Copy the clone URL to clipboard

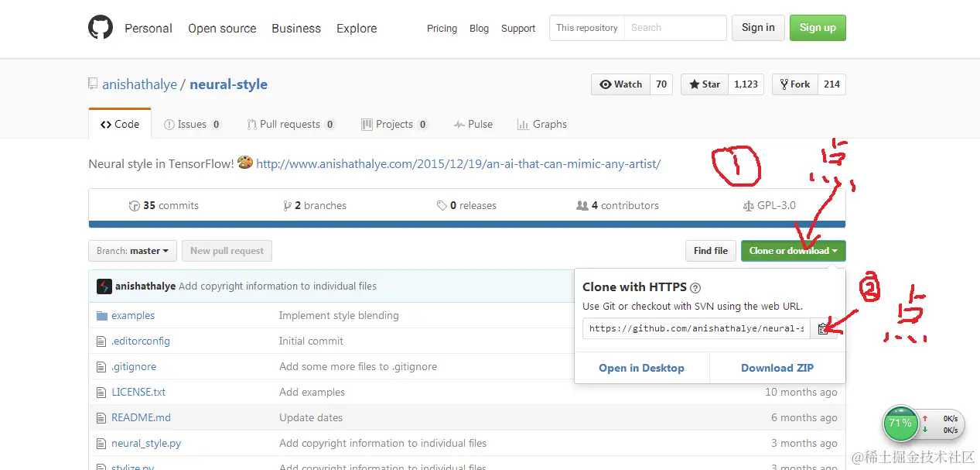point(823,328)
